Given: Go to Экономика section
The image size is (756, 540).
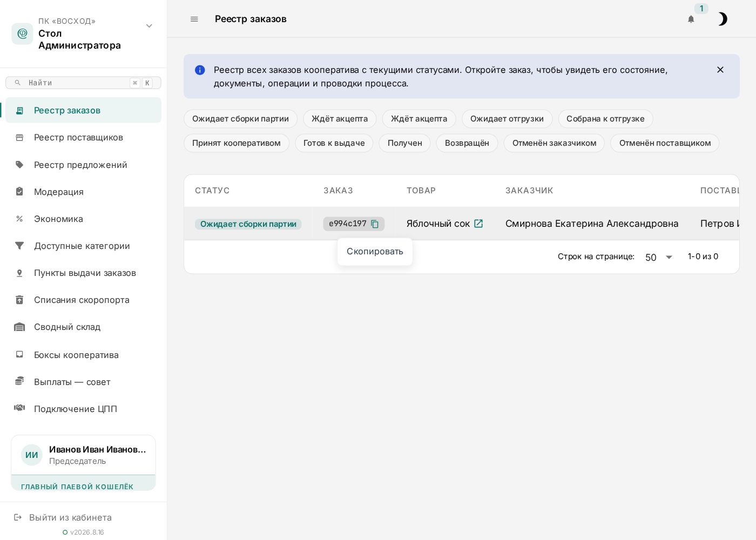Looking at the screenshot, I should tap(83, 219).
